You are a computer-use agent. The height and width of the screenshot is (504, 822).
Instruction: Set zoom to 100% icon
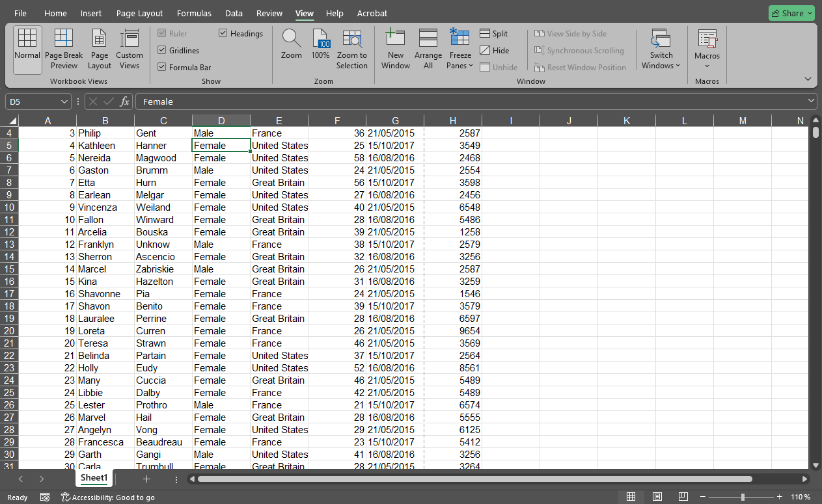coord(320,39)
